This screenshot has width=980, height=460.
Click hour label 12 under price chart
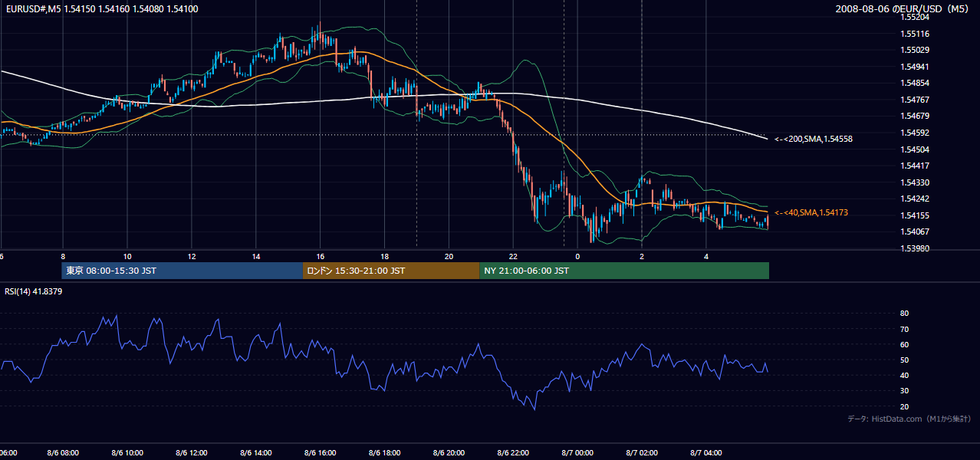(191, 256)
